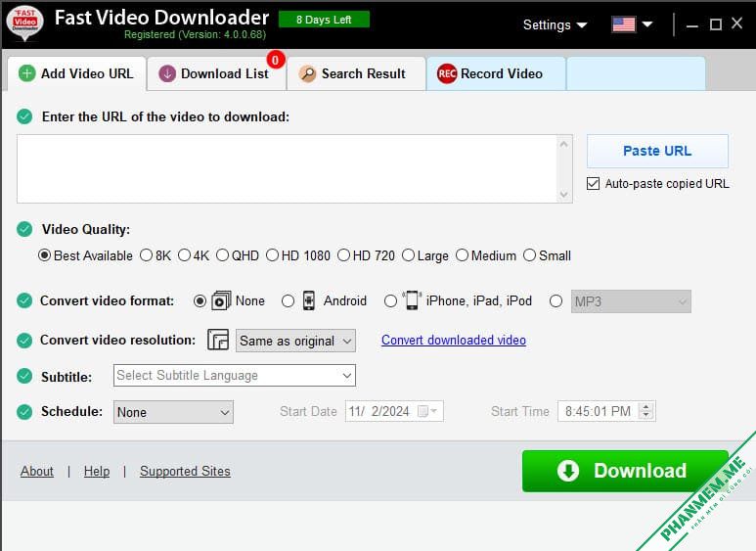Click the blank tab after Record Video
The image size is (756, 551).
[x=636, y=73]
